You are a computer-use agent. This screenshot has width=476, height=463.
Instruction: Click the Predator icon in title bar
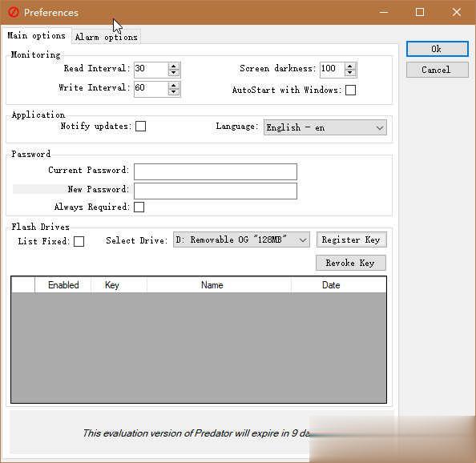tap(14, 13)
